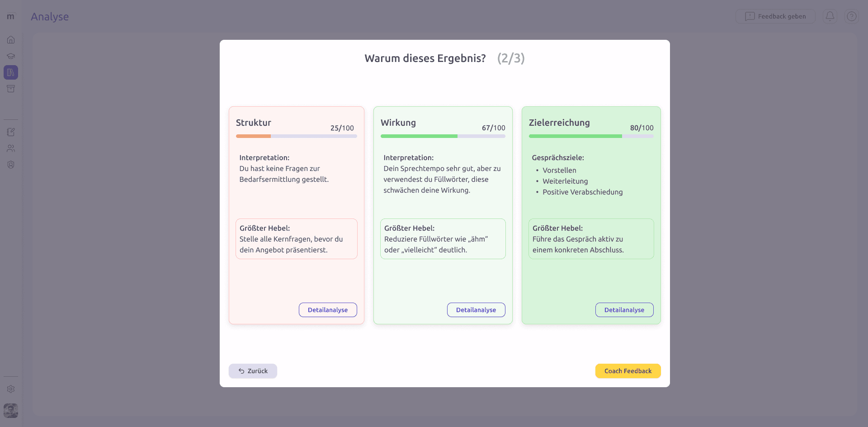The width and height of the screenshot is (868, 427).
Task: Click Interpretation label in Struktur card
Action: click(264, 158)
